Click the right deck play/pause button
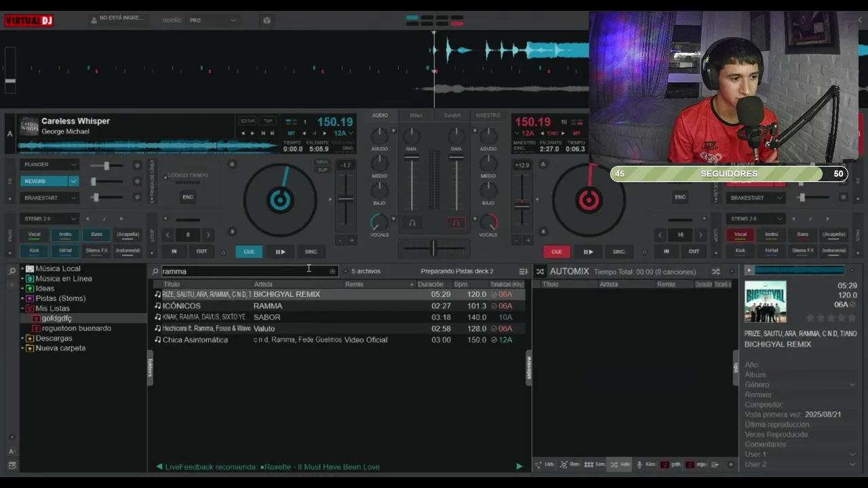Screen dimensions: 868x488 pos(588,251)
